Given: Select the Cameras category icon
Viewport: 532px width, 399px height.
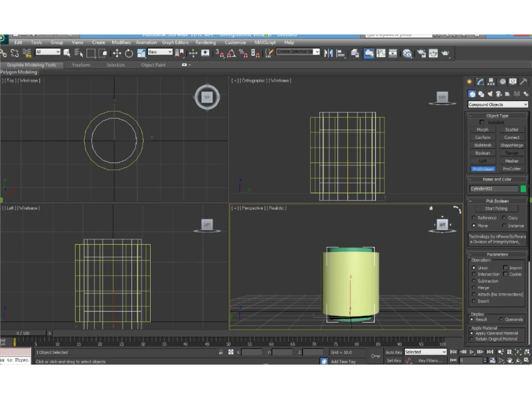Looking at the screenshot, I should click(x=499, y=94).
